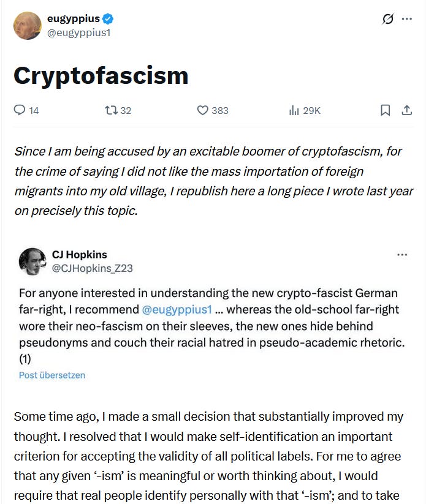Click the Grok slashed-circle icon
426x504 pixels.
point(387,19)
